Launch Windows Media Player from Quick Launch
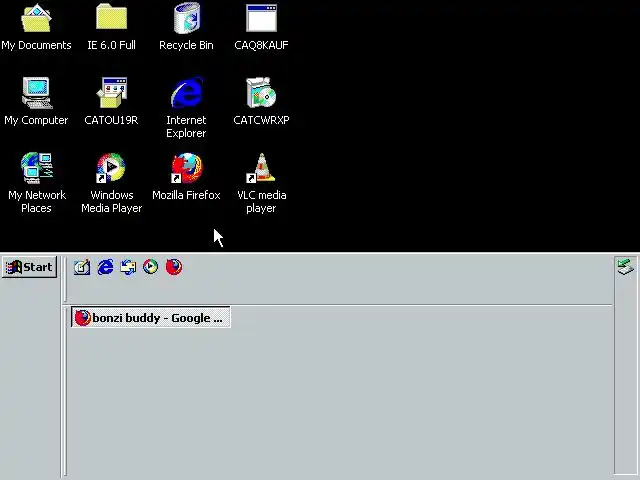This screenshot has width=640, height=480. point(151,267)
